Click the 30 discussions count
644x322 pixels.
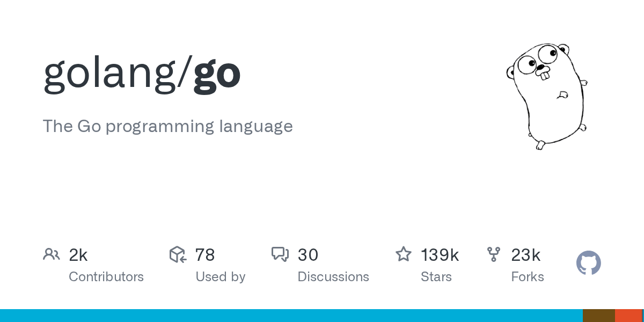[x=308, y=255]
